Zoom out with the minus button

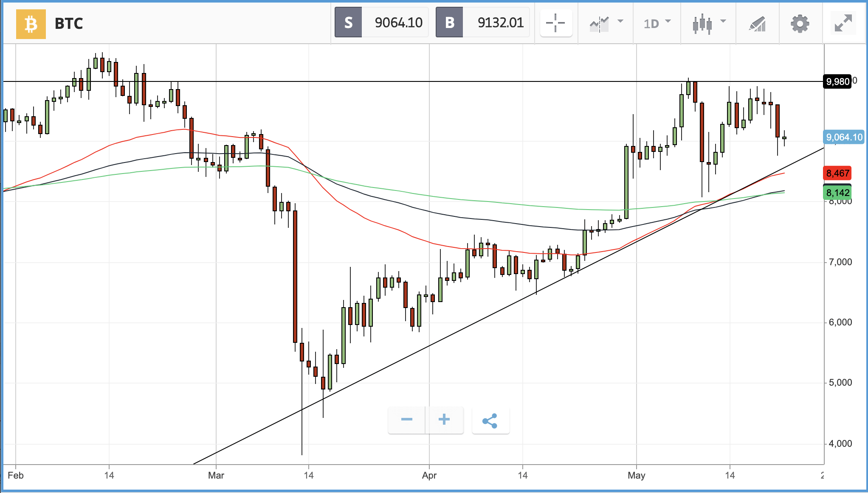click(407, 420)
